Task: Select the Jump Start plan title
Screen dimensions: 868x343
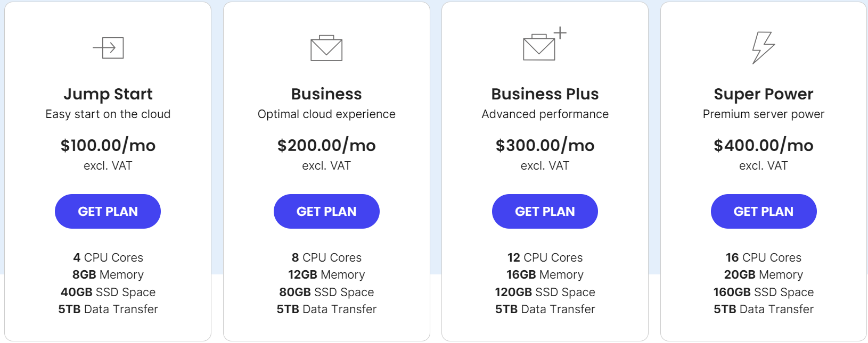Action: [108, 94]
